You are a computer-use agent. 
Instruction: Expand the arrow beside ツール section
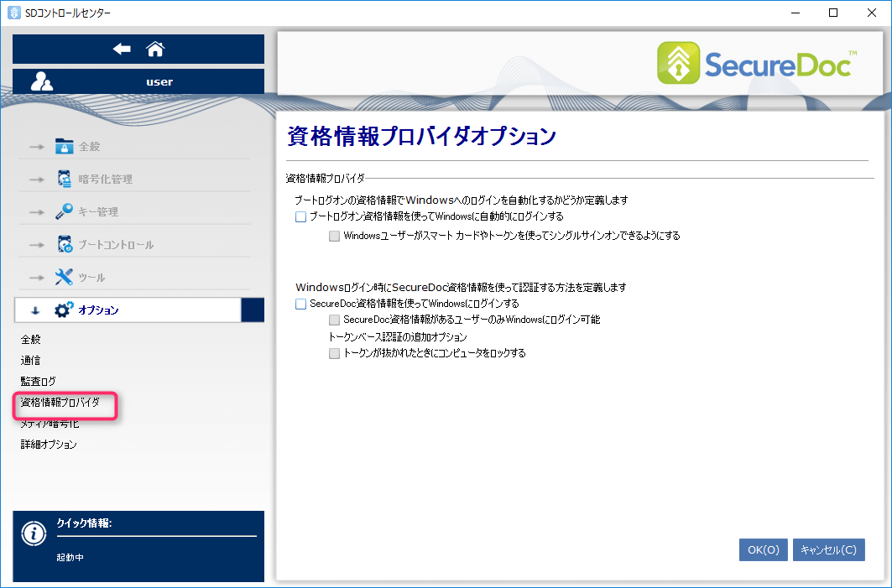click(35, 278)
